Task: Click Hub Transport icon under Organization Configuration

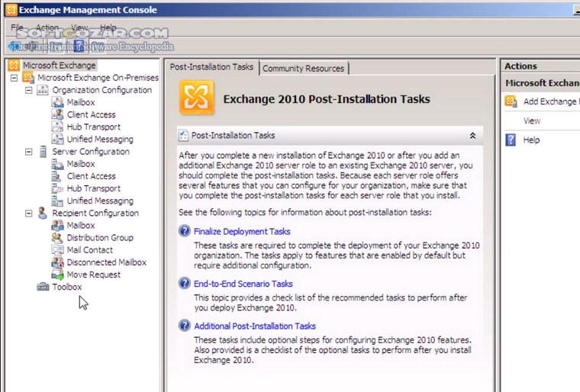Action: point(57,127)
